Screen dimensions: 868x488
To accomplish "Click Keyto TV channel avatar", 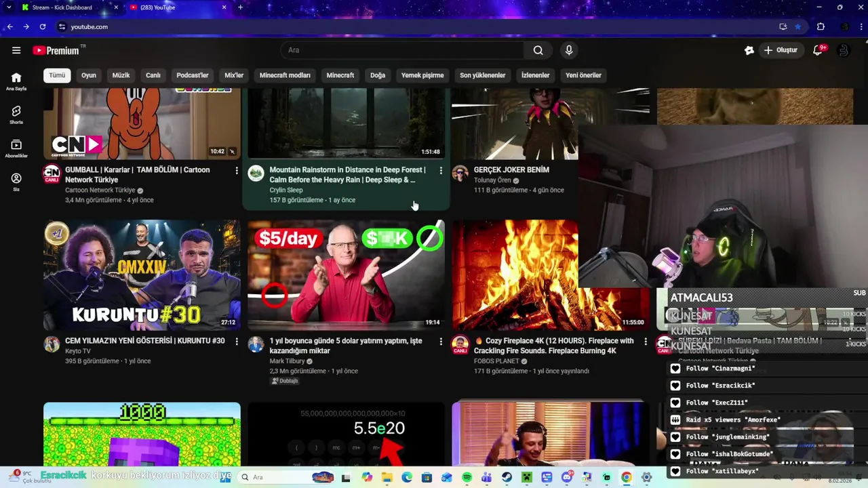I will pos(52,344).
